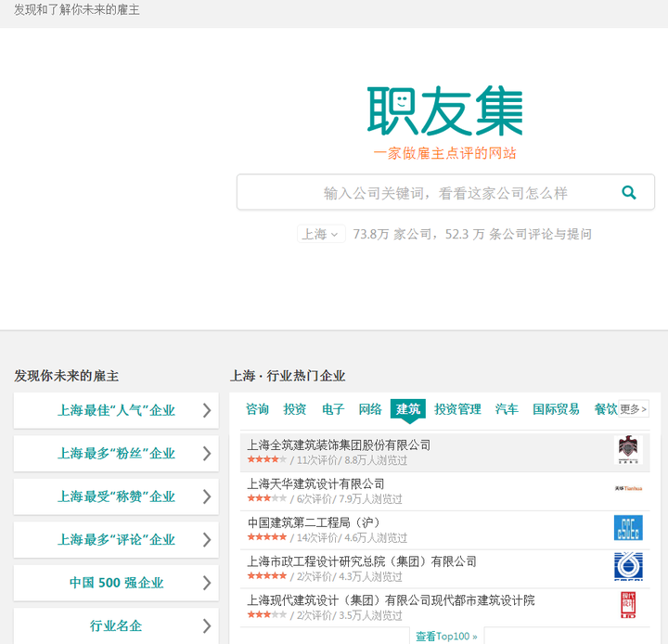Open 中国建筑第二工程局（沪） company page
The image size is (668, 644).
pyautogui.click(x=314, y=522)
